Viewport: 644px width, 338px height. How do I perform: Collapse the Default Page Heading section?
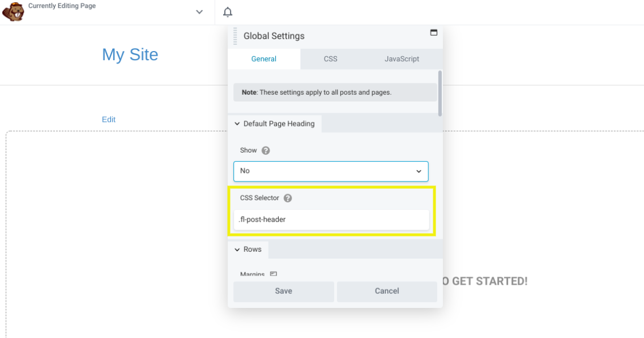(237, 124)
